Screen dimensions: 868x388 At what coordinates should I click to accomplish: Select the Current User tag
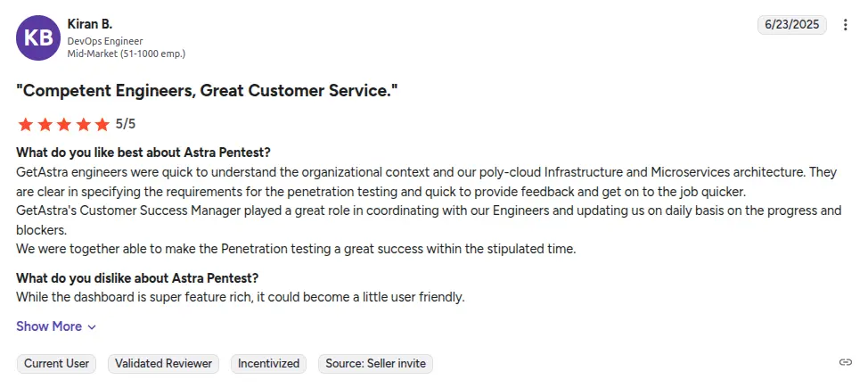click(x=56, y=363)
